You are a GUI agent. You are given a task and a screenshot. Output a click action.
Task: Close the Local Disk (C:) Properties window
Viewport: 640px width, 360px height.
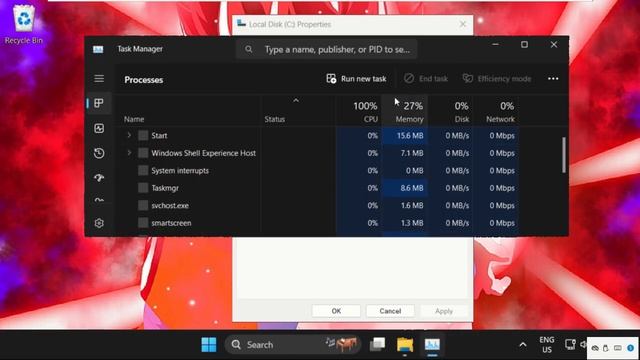point(463,24)
